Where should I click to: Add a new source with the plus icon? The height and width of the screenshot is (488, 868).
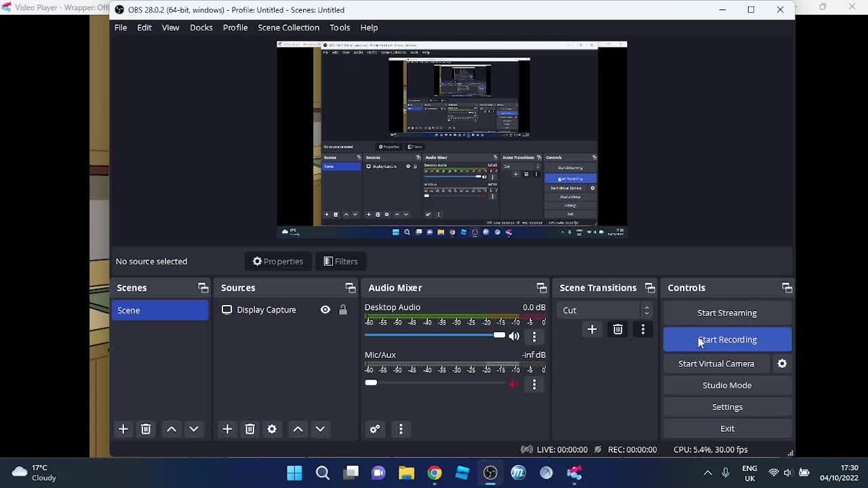(x=227, y=429)
